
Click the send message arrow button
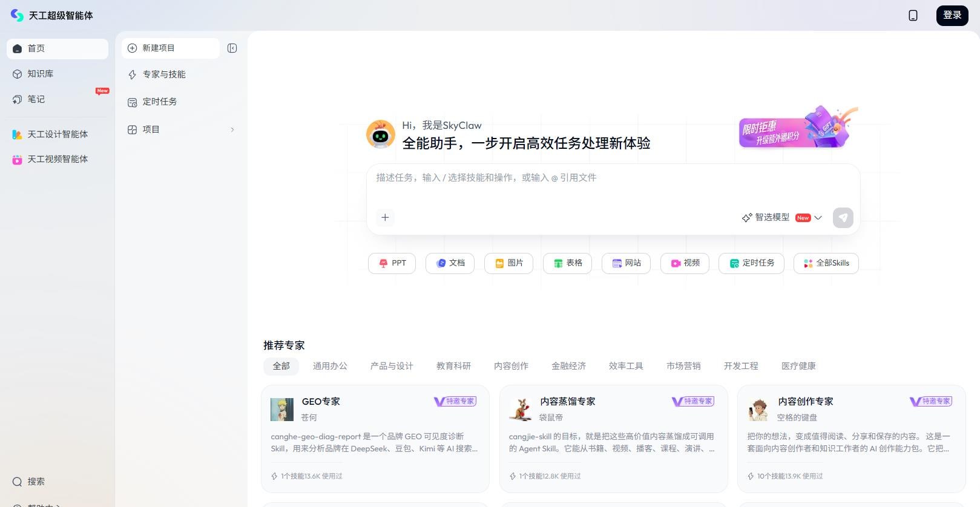[x=843, y=218]
